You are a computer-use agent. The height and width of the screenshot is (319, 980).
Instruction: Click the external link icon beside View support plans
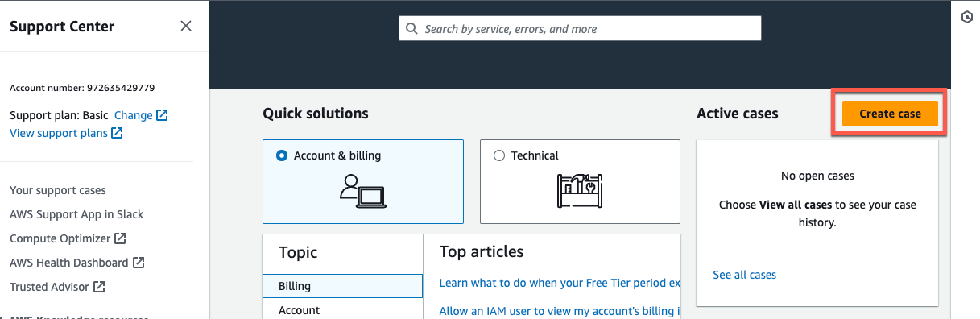point(117,133)
